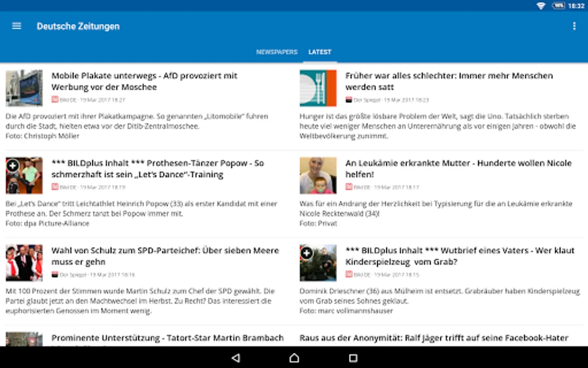Click Der Spiegel source icon under Schulz article

pyautogui.click(x=55, y=274)
